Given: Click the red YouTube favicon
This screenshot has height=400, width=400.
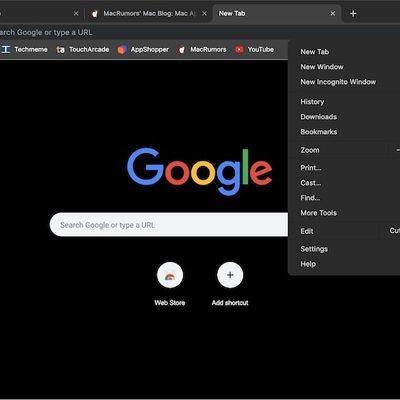Looking at the screenshot, I should point(239,50).
